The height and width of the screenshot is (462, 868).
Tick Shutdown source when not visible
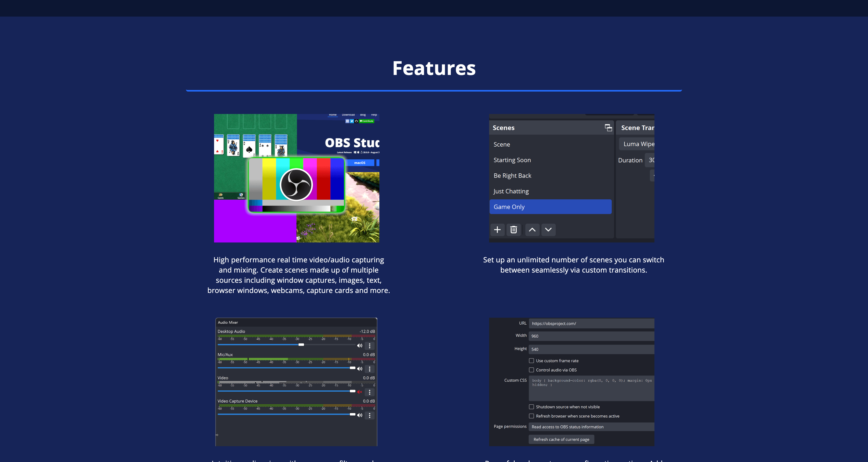click(531, 407)
